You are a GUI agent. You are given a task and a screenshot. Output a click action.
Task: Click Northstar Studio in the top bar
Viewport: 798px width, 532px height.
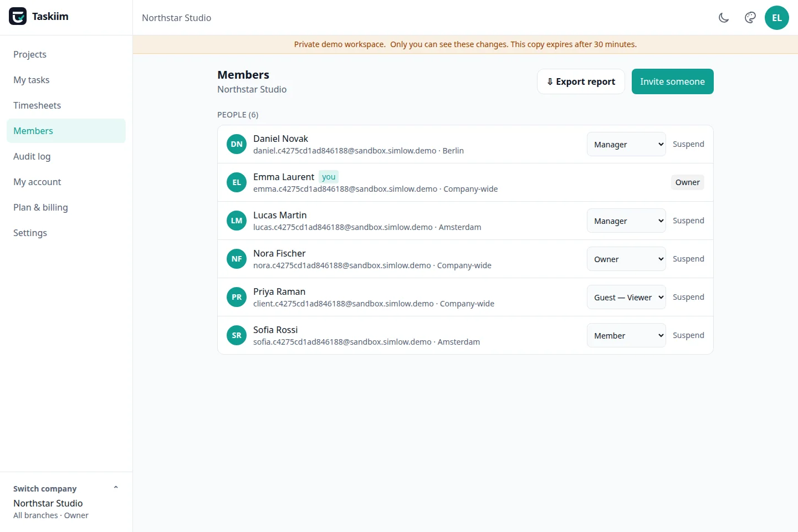tap(176, 18)
